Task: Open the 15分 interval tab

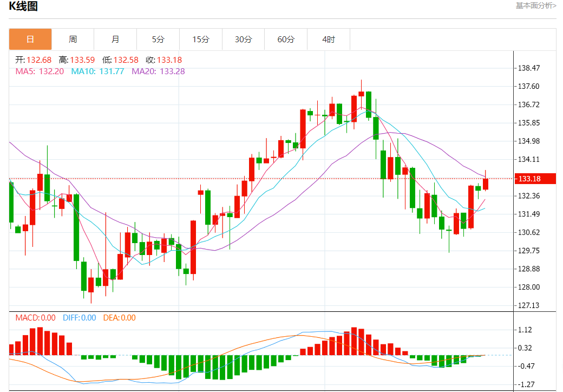Action: point(201,39)
